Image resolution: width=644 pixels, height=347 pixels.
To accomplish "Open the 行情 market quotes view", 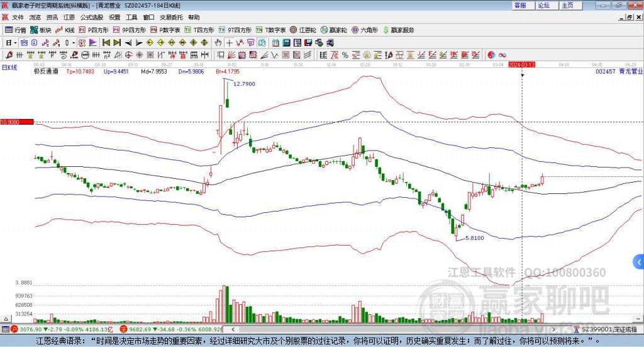I will click(x=16, y=30).
